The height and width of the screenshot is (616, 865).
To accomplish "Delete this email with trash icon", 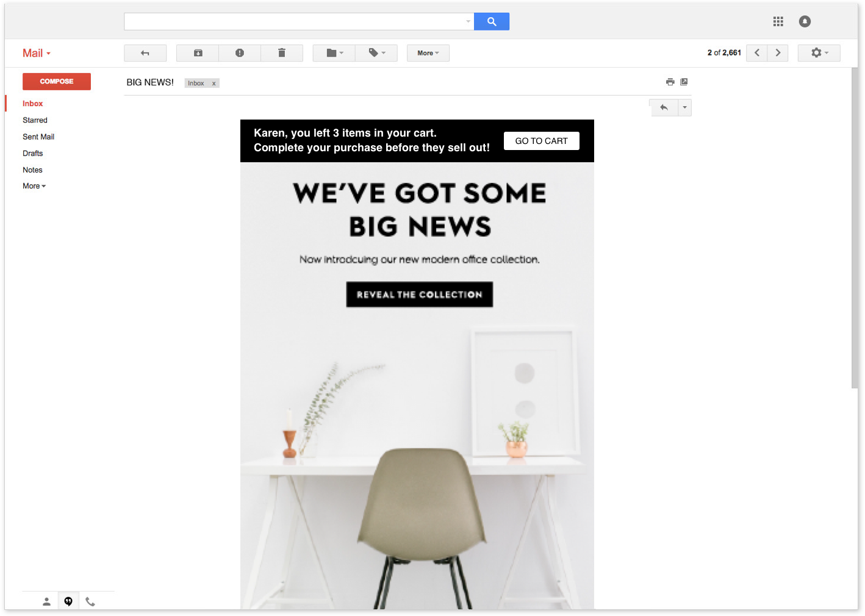I will tap(282, 53).
